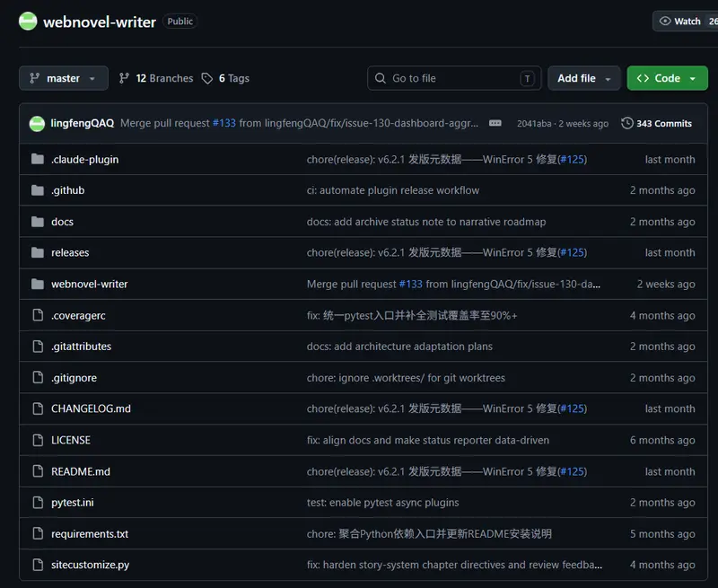Image resolution: width=718 pixels, height=588 pixels.
Task: Click the Watch button
Action: (x=686, y=21)
